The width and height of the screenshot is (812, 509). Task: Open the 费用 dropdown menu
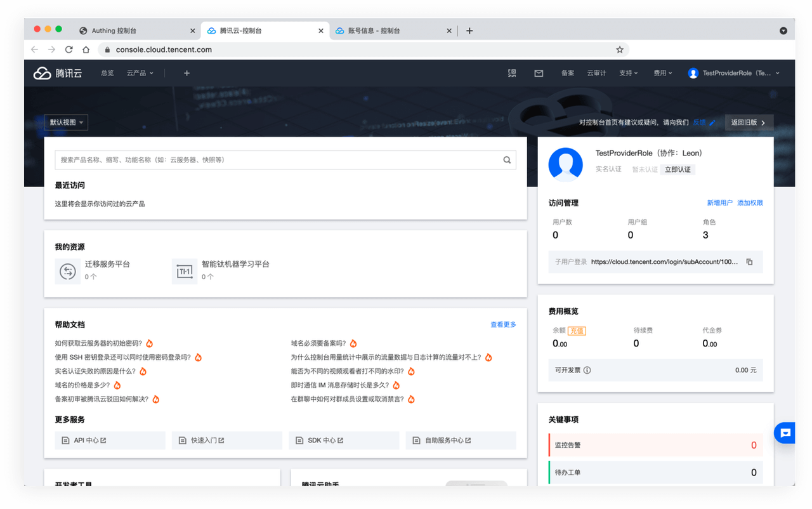pyautogui.click(x=662, y=72)
